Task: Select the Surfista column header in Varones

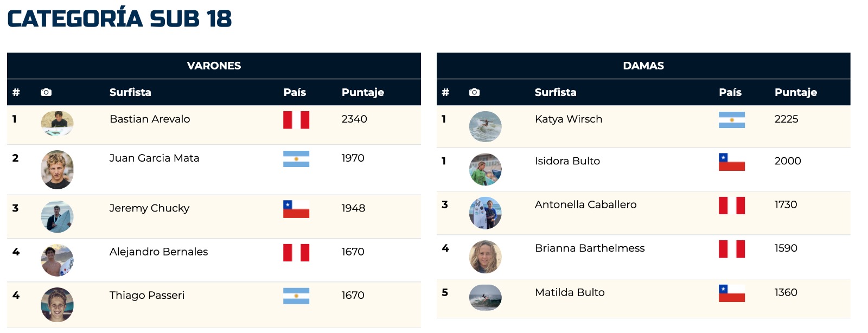Action: 130,92
